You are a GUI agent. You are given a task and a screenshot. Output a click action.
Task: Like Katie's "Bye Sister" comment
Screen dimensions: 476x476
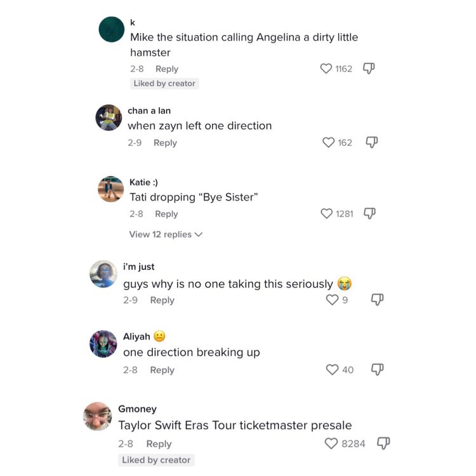(327, 214)
